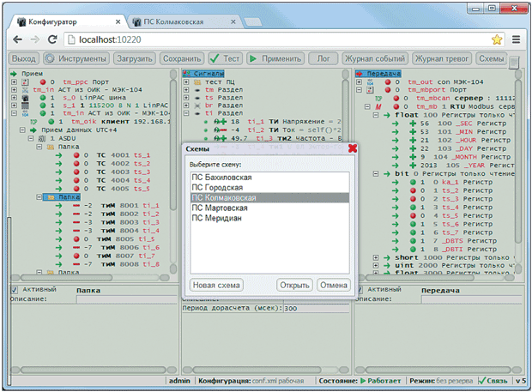Click the green dot on the ka_1 Регистр row
The width and height of the screenshot is (532, 392).
[413, 182]
